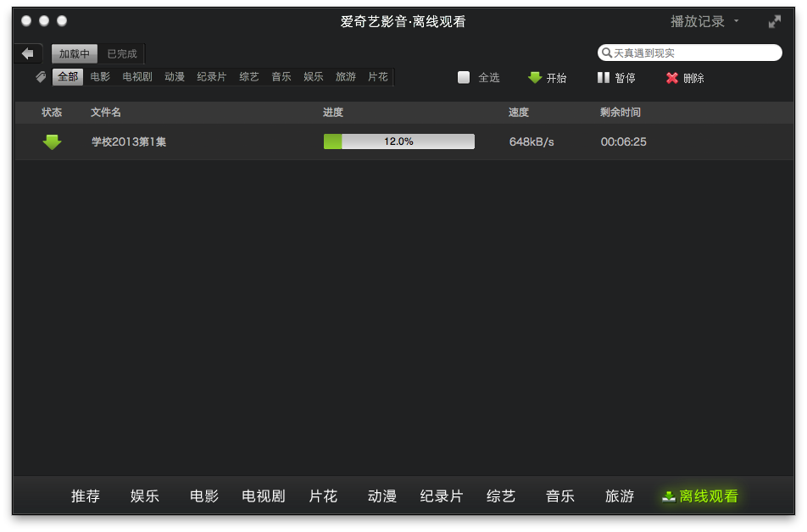Click the 12.0% download progress bar
Image resolution: width=807 pixels, height=532 pixels.
point(399,141)
